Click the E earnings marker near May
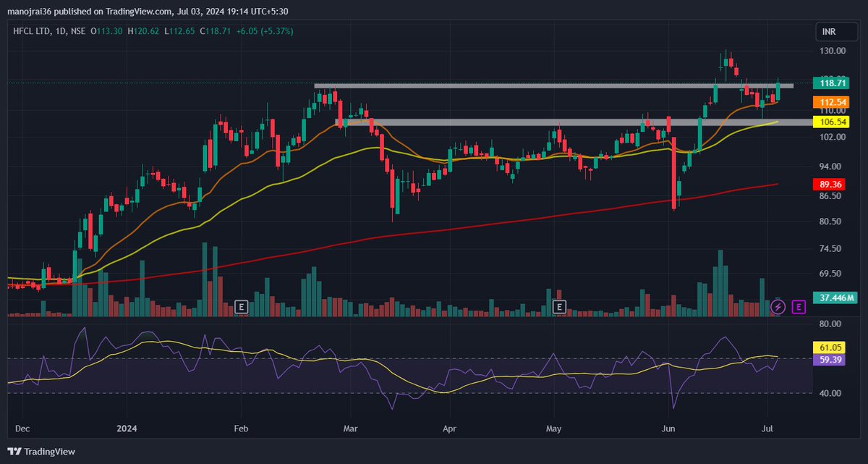 [x=559, y=307]
